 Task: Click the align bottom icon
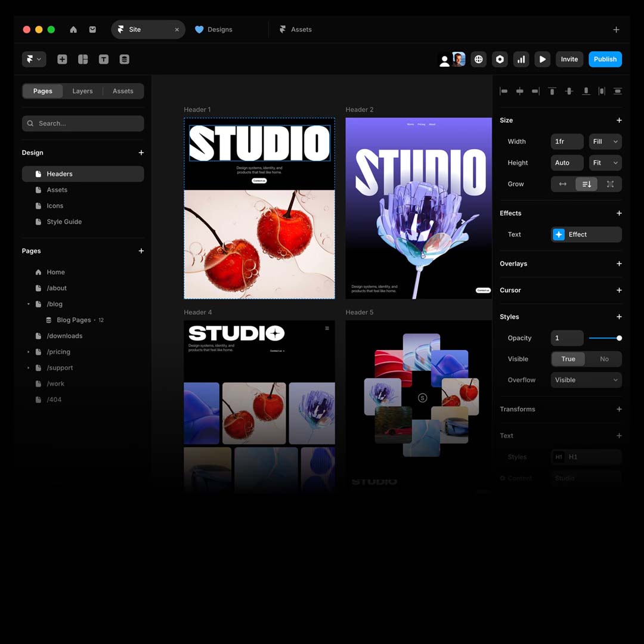[586, 91]
